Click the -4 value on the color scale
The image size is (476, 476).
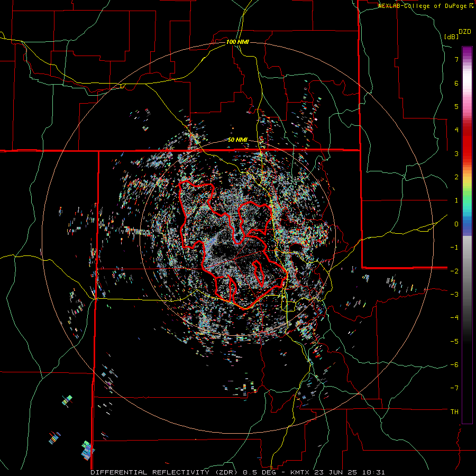[454, 318]
